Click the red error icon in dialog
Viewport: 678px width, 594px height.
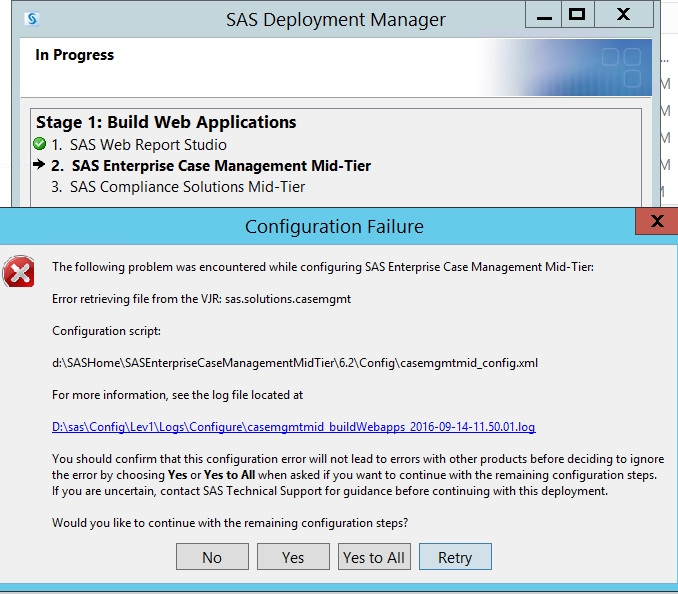[x=18, y=271]
